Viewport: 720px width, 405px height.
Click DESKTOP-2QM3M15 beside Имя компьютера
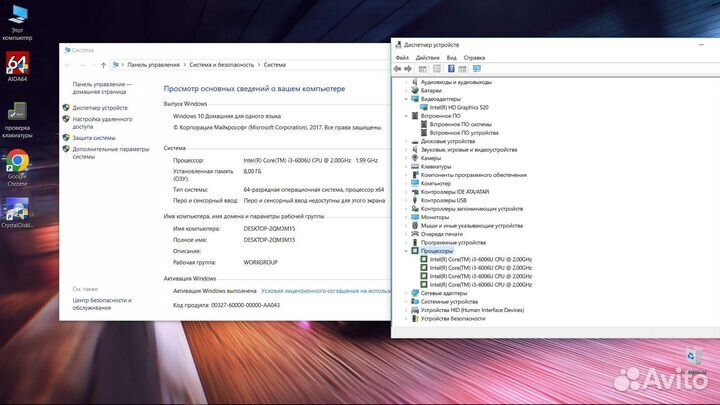pyautogui.click(x=269, y=229)
